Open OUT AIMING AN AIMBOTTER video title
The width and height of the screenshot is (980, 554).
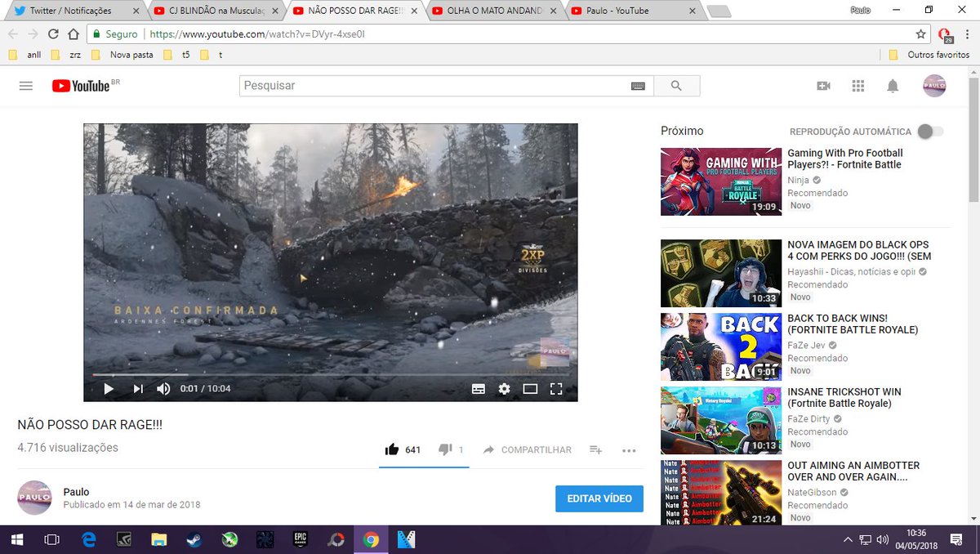click(853, 471)
